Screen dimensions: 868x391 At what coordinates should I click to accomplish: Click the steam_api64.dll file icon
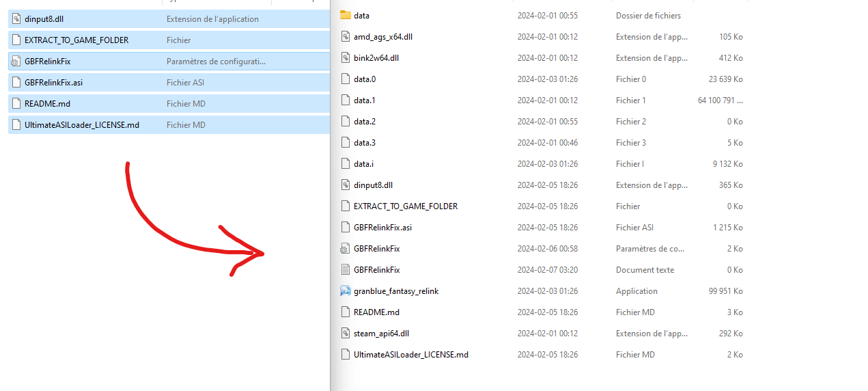[345, 333]
